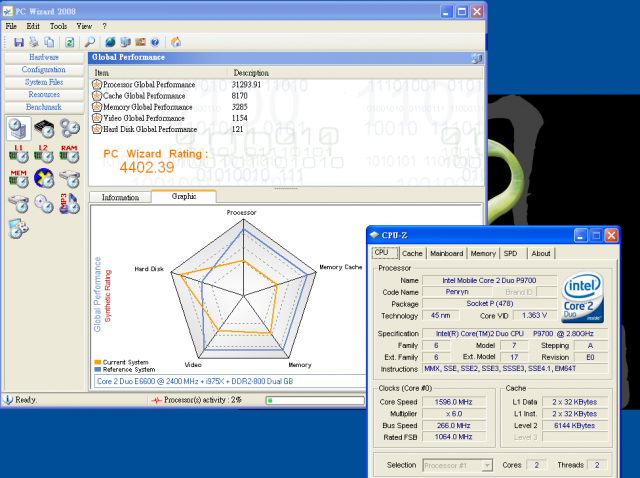Select the RAM benchmark icon
Image resolution: width=640 pixels, height=478 pixels.
[x=69, y=153]
